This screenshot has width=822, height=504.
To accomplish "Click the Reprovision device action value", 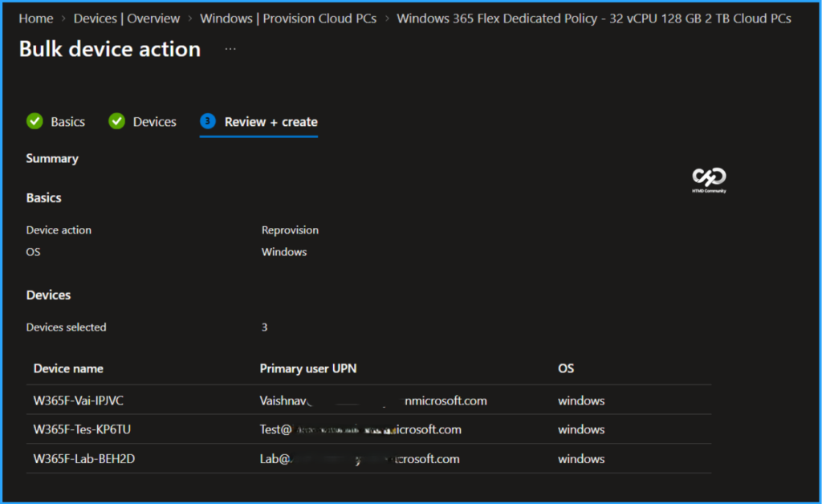I will click(290, 230).
